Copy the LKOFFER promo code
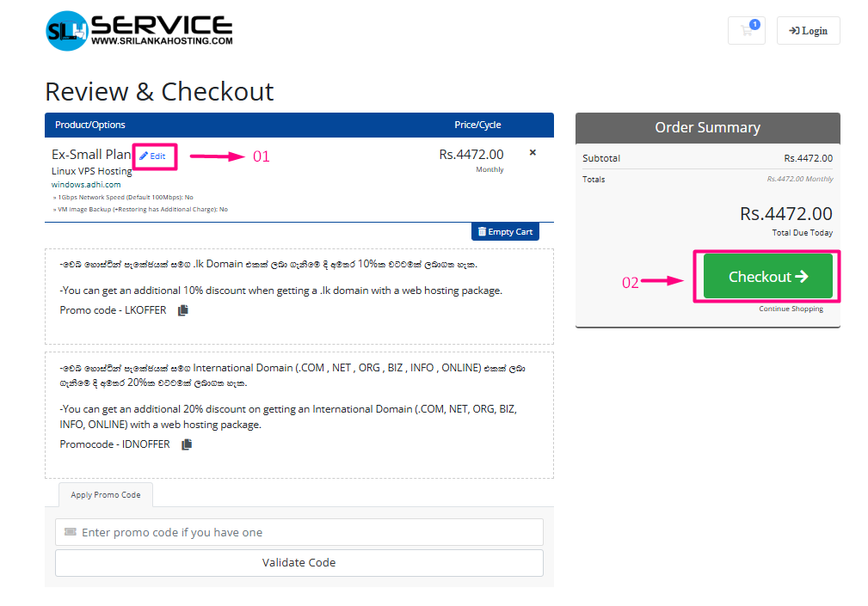This screenshot has height=606, width=868. [182, 310]
